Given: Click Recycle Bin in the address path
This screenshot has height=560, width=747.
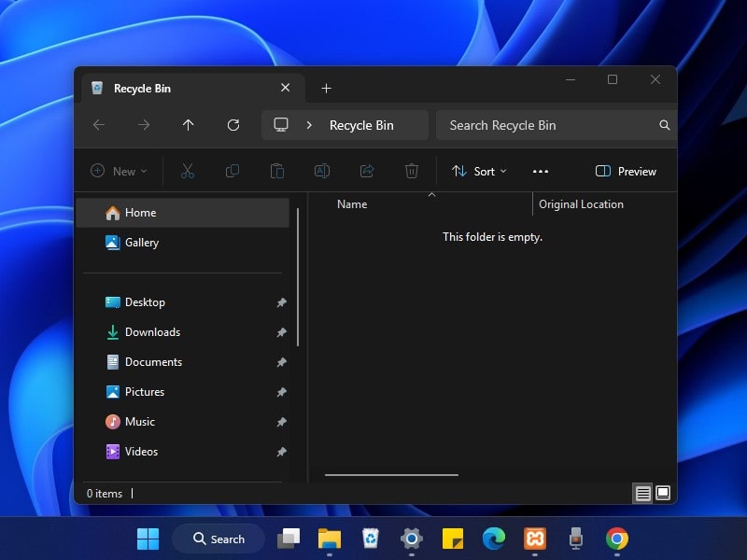Looking at the screenshot, I should [x=361, y=125].
